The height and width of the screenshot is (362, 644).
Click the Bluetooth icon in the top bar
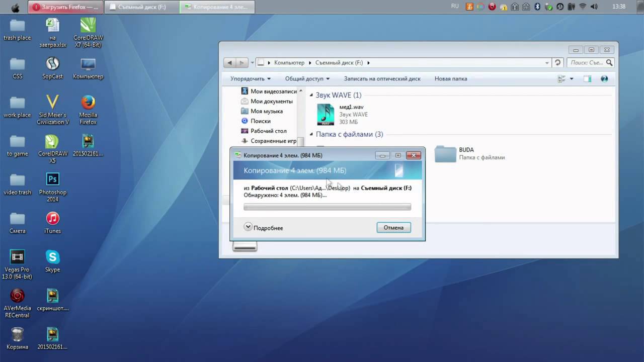[537, 7]
